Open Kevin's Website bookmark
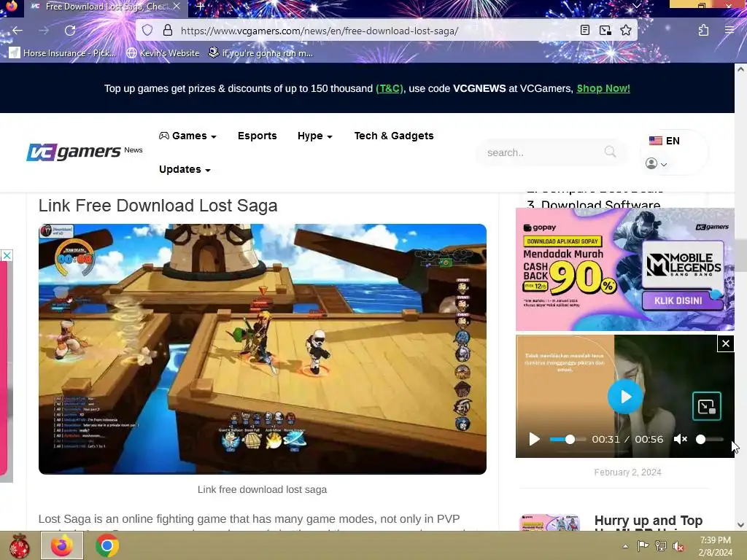The height and width of the screenshot is (560, 747). [x=163, y=52]
